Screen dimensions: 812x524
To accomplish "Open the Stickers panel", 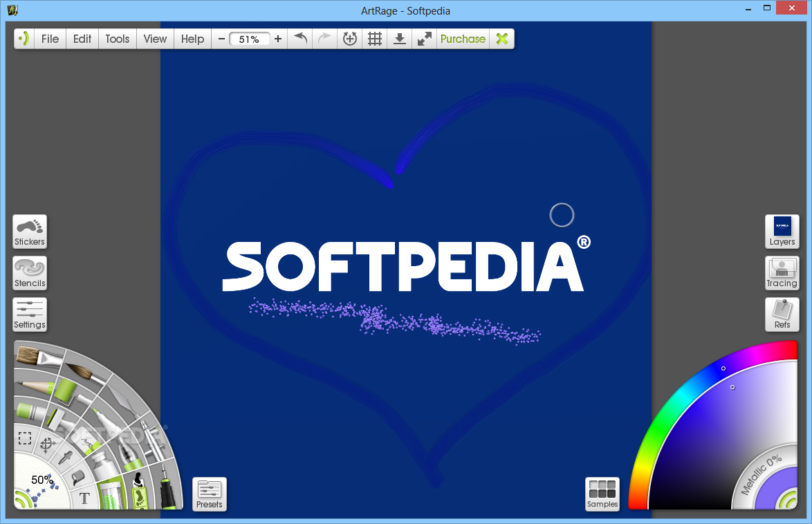I will [x=30, y=232].
